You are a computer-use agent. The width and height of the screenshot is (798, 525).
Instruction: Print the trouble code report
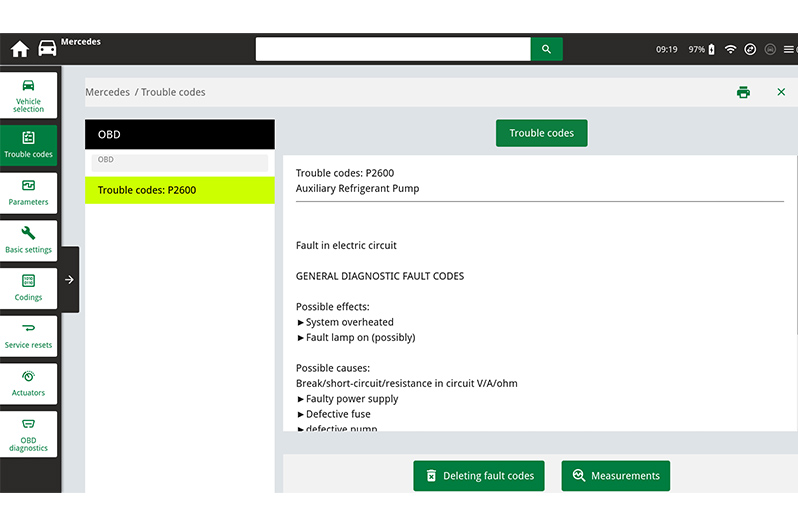point(743,92)
